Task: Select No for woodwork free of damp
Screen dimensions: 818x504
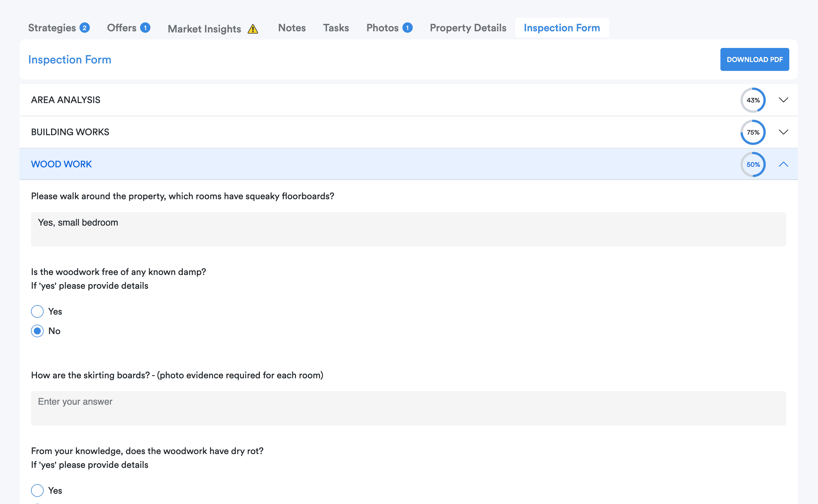Action: point(37,331)
